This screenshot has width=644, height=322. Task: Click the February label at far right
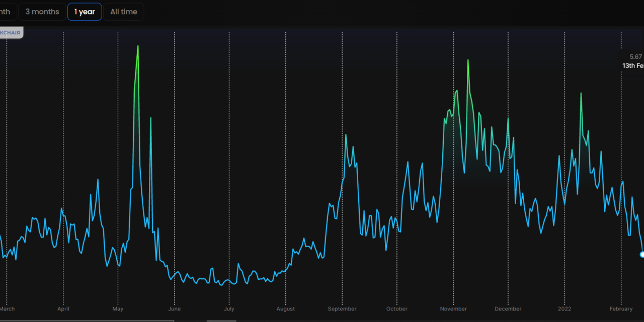coord(621,309)
